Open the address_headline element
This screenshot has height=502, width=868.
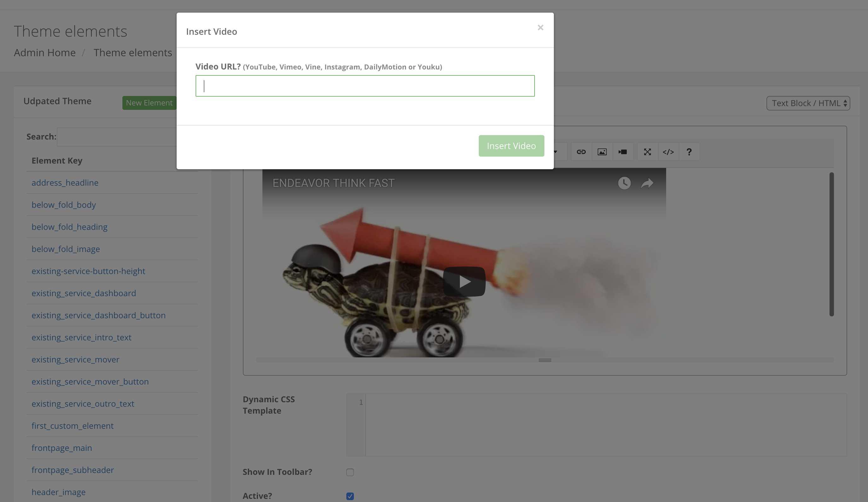[x=65, y=182]
